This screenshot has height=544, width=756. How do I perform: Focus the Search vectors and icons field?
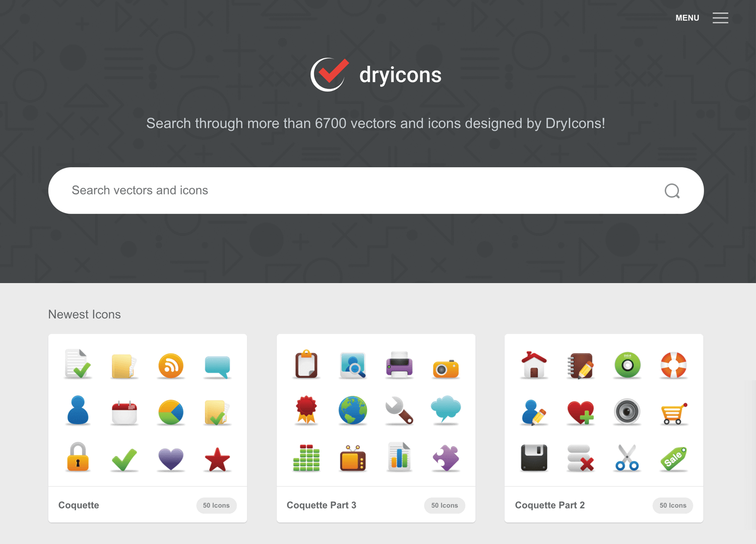click(376, 190)
